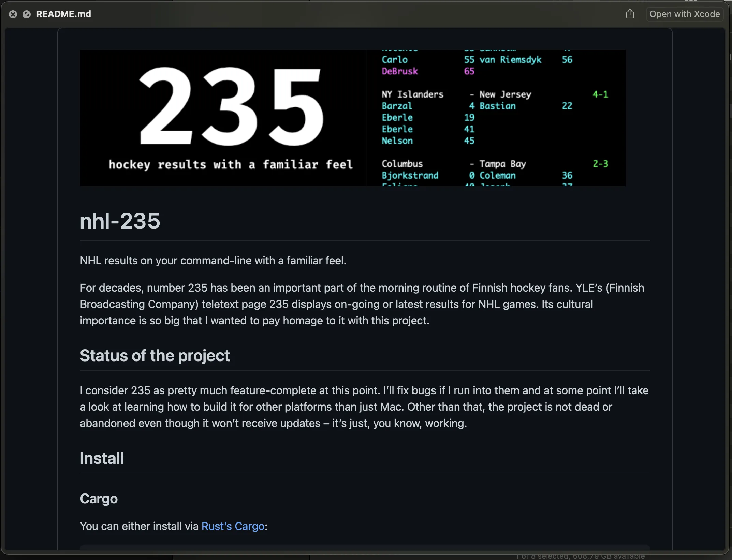Click the Install heading
Image resolution: width=732 pixels, height=560 pixels.
(x=102, y=458)
